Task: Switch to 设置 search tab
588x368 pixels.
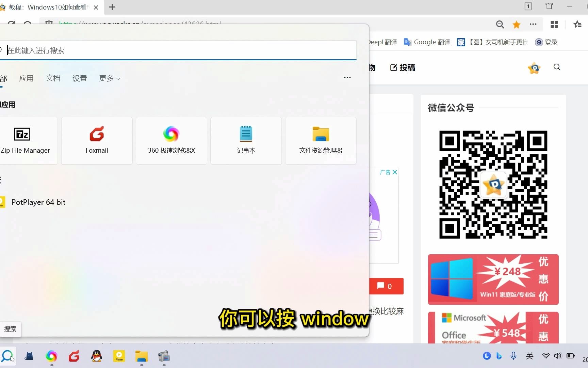Action: (80, 78)
